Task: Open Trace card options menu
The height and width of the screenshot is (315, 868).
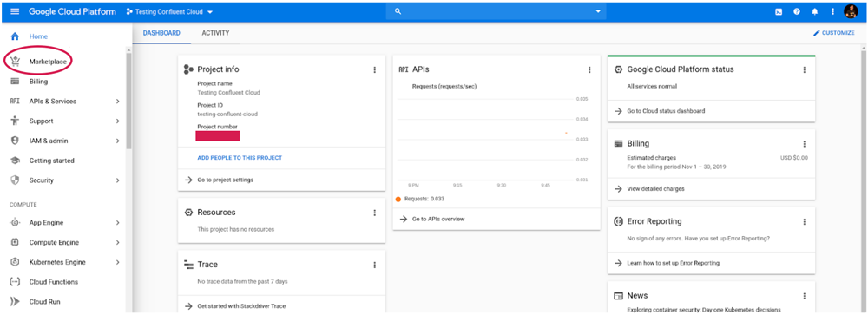Action: coord(374,266)
